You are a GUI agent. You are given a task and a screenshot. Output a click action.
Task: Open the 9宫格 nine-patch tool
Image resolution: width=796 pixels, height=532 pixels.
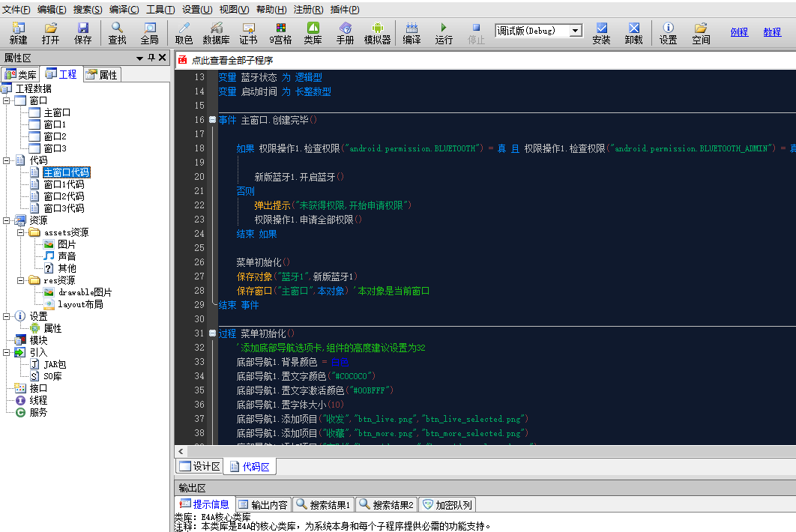point(280,33)
